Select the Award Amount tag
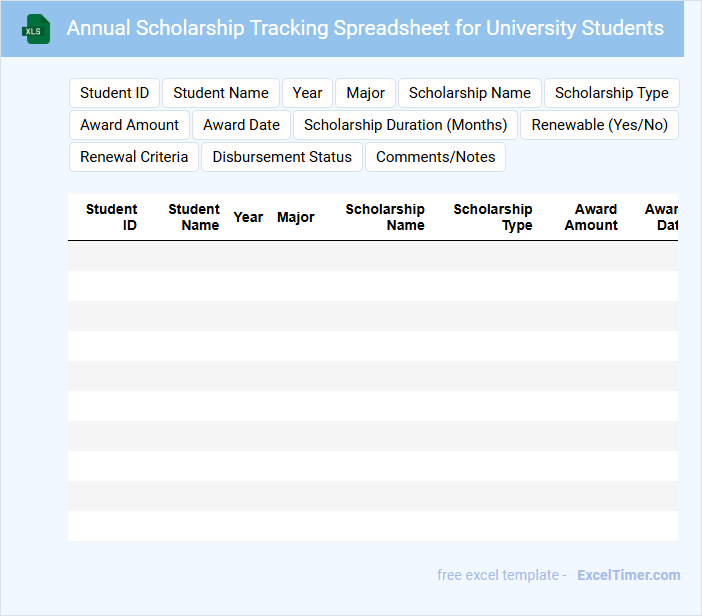Viewport: 702px width, 616px height. 129,125
